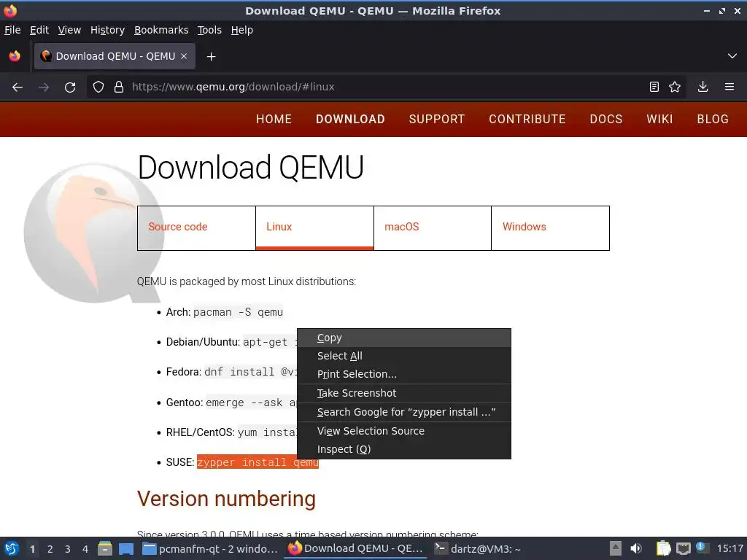
Task: Switch to Download QEMU taskbar entry
Action: point(355,548)
